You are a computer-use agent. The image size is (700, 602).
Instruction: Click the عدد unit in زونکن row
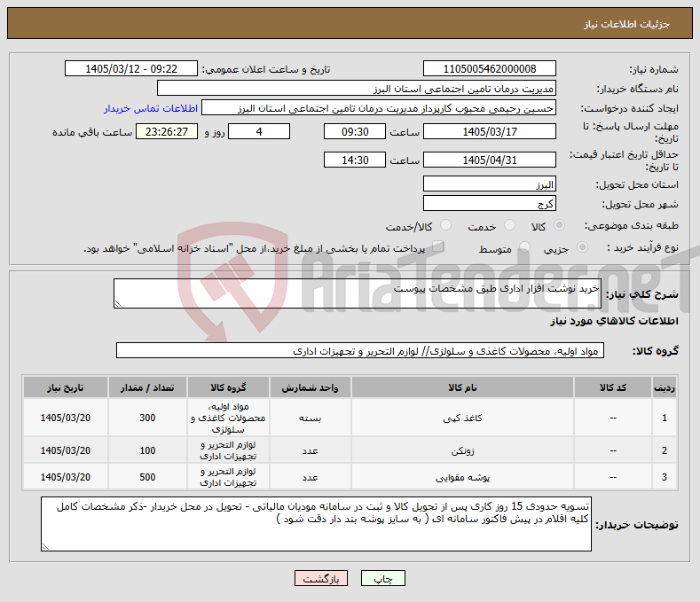click(x=310, y=450)
